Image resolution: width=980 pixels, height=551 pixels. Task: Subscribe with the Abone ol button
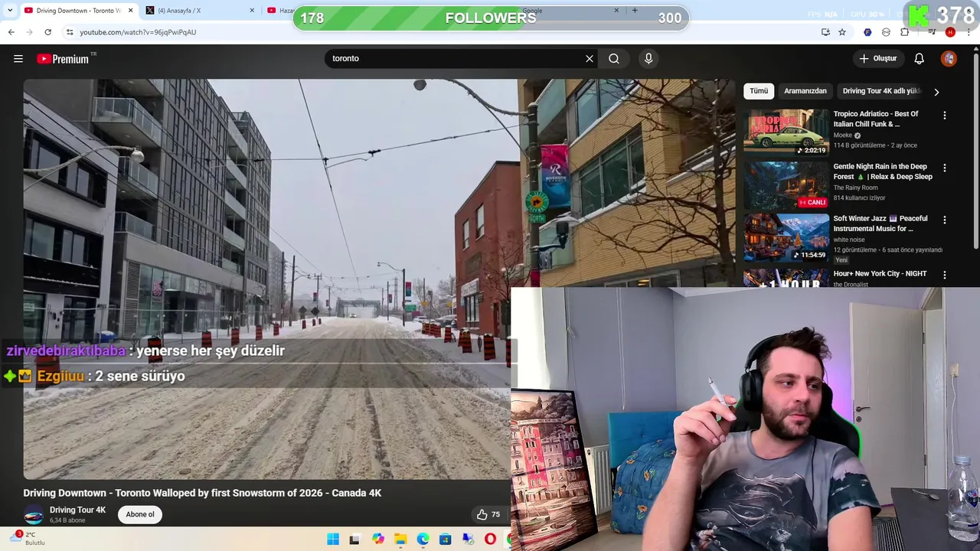(140, 514)
